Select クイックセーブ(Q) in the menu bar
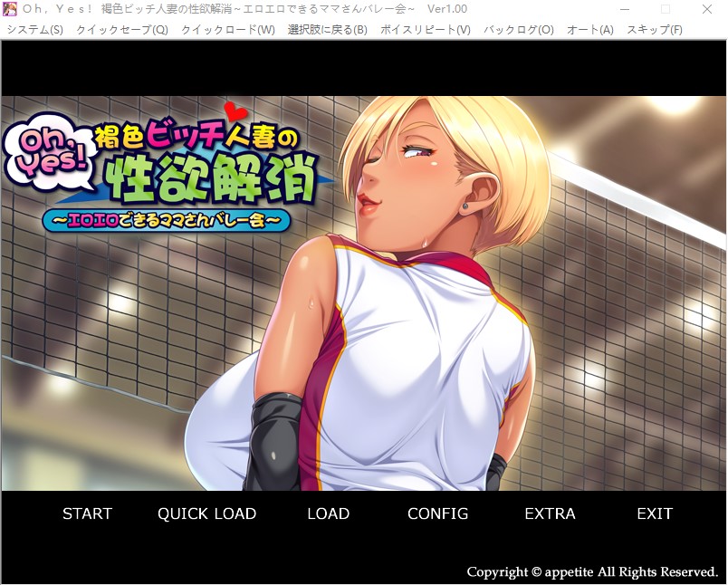Image resolution: width=728 pixels, height=585 pixels. [x=122, y=29]
